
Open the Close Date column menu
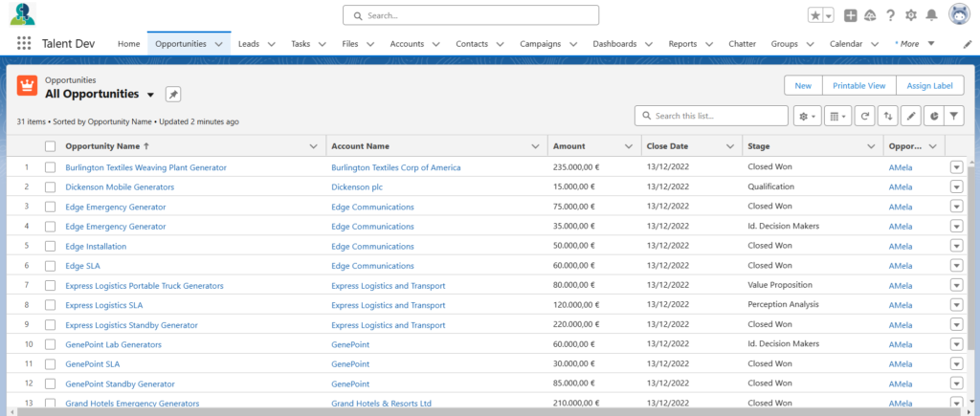(729, 146)
